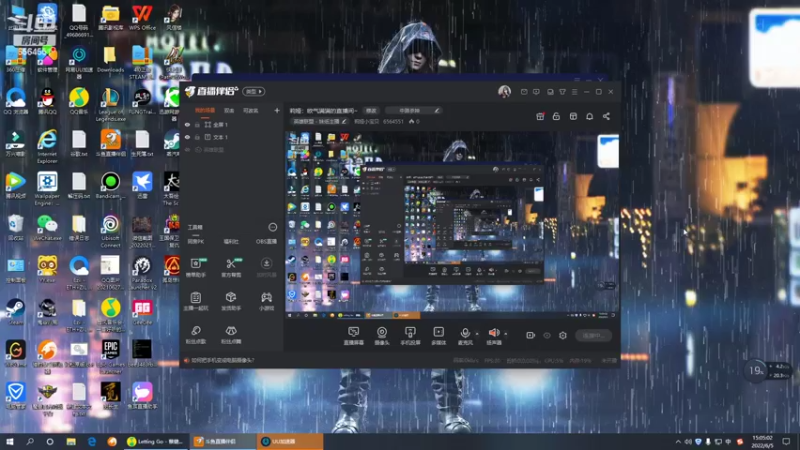
Task: Click the edit button beside the room title
Action: tap(371, 110)
